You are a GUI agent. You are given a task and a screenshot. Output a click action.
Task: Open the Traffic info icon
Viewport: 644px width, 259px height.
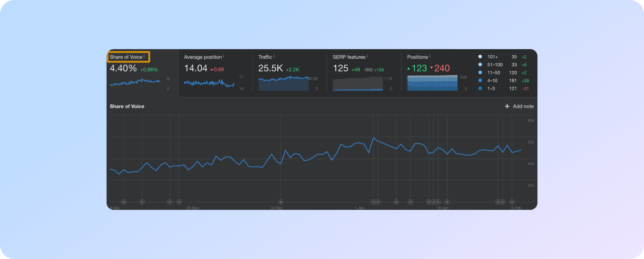click(274, 56)
